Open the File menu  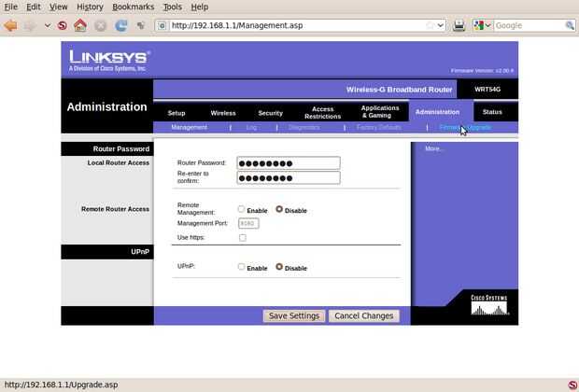[x=10, y=7]
